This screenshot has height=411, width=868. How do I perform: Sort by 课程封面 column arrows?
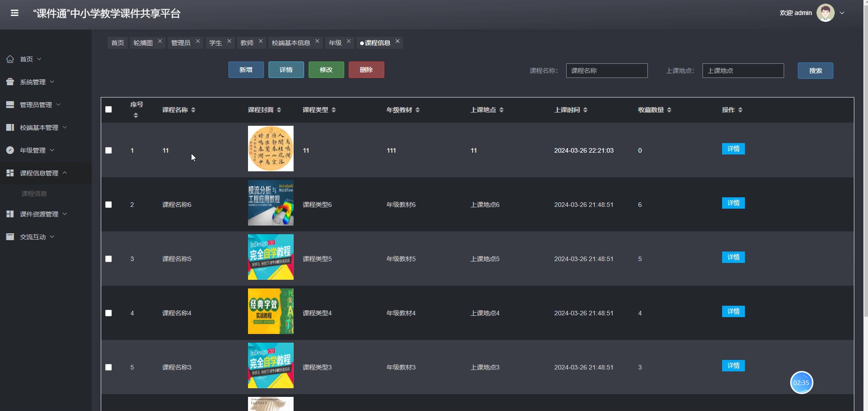tap(279, 110)
